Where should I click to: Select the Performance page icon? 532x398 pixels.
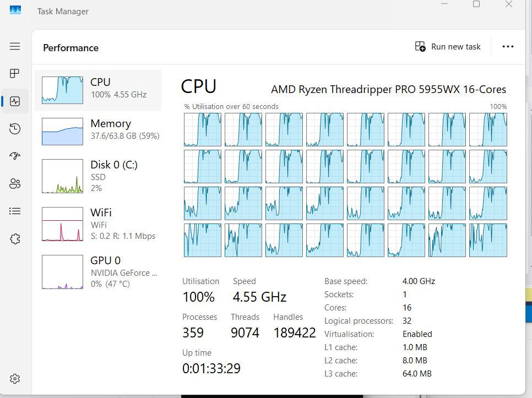pos(15,101)
